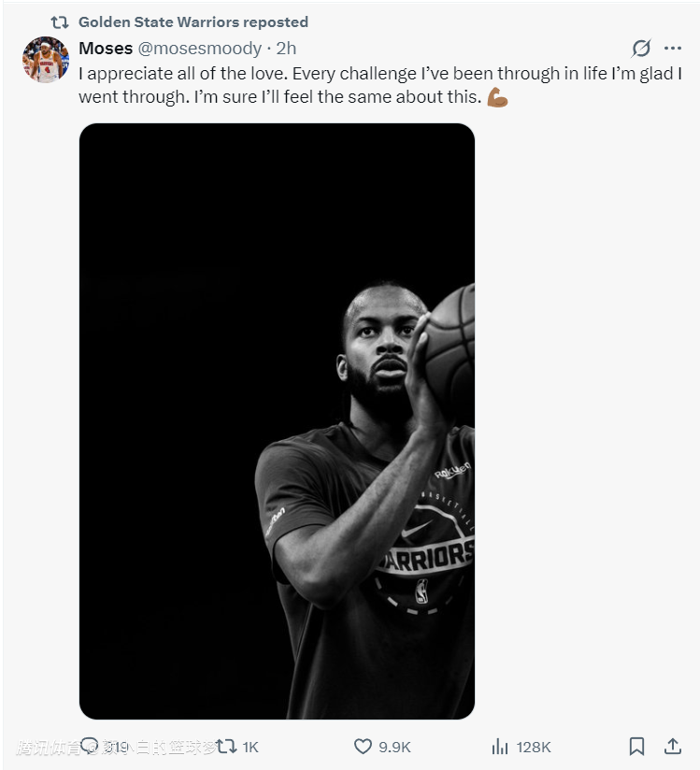Viewport: 700px width, 770px height.
Task: Click the display name "Moses"
Action: click(106, 49)
